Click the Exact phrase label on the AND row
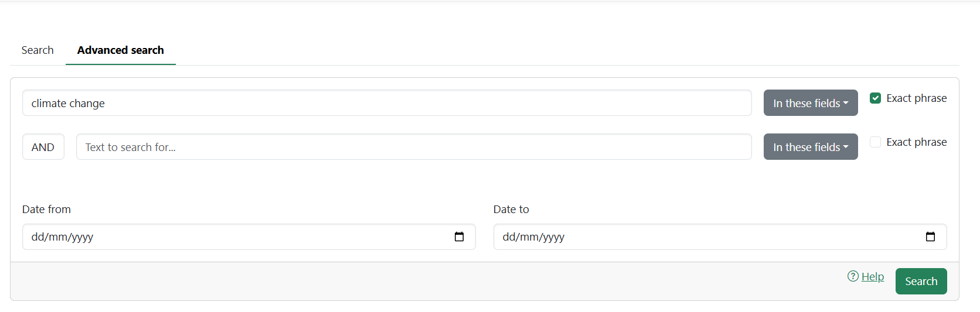The width and height of the screenshot is (980, 312). [916, 142]
